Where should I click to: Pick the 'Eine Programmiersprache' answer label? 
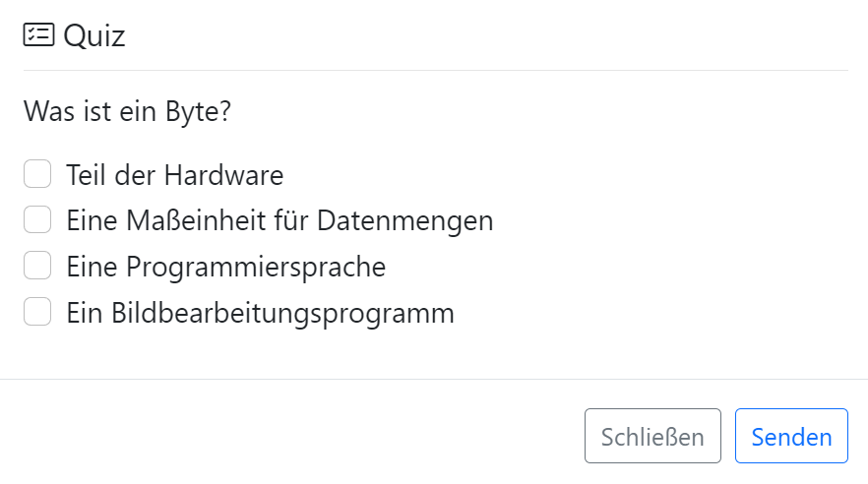[225, 267]
